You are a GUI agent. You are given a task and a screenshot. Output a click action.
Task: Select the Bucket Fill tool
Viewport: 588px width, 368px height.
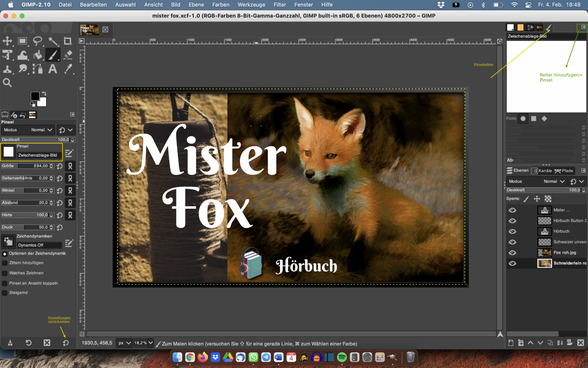click(x=38, y=55)
